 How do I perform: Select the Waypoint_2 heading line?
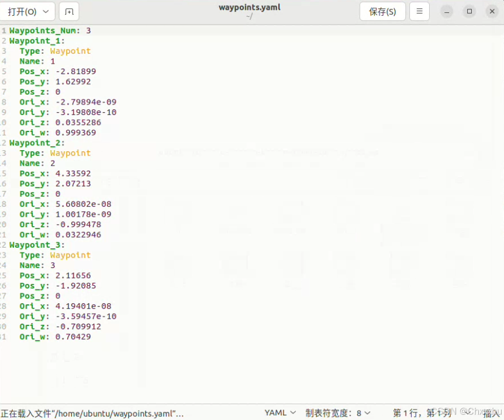37,143
